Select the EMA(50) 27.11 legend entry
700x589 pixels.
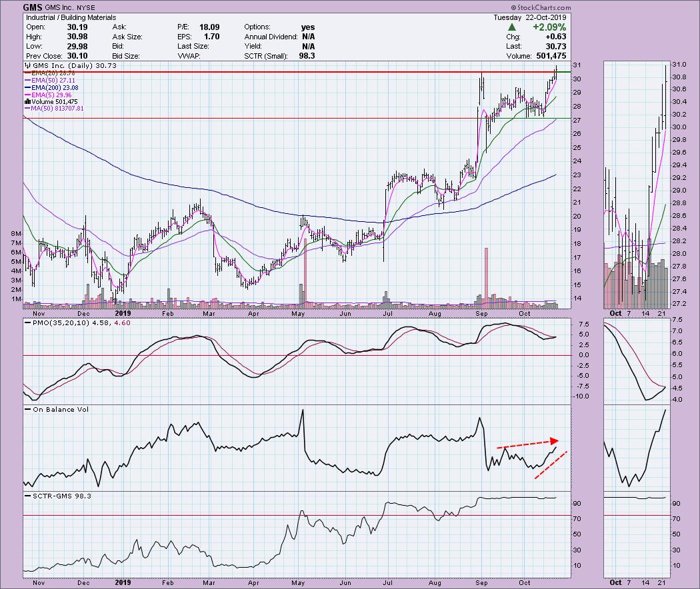[53, 80]
